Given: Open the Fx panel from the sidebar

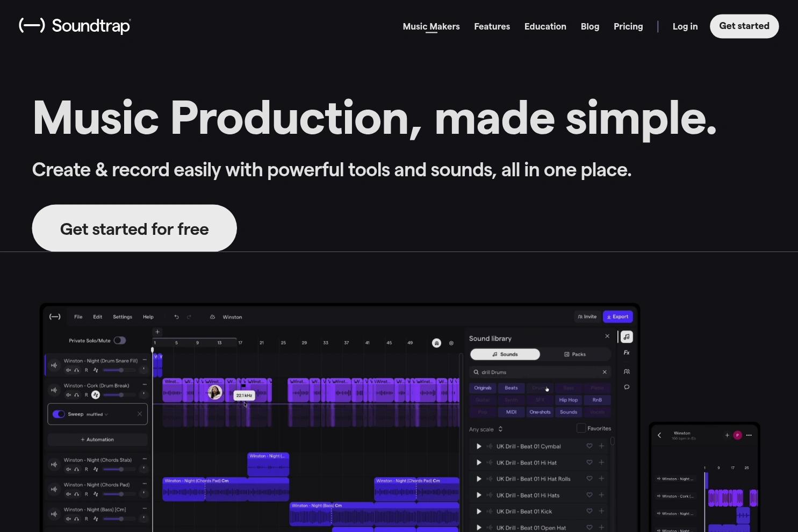Looking at the screenshot, I should 627,353.
